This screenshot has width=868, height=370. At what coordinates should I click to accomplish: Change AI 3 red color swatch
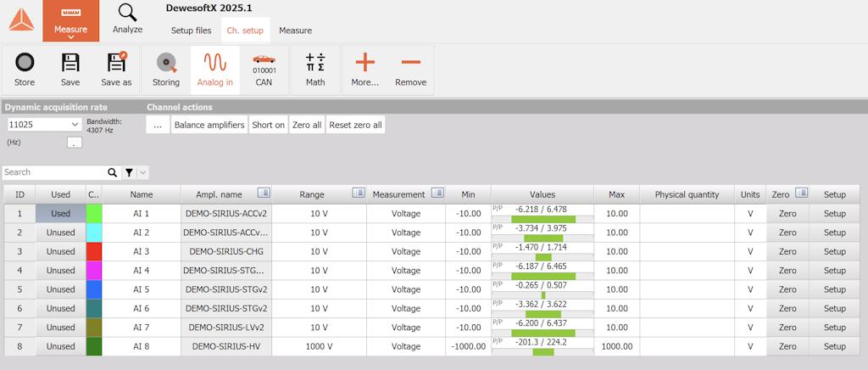[94, 251]
